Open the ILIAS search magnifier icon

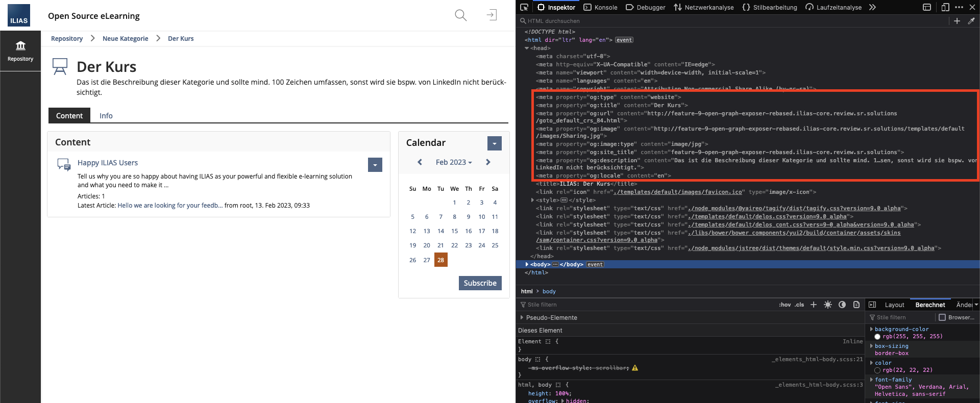(x=460, y=15)
